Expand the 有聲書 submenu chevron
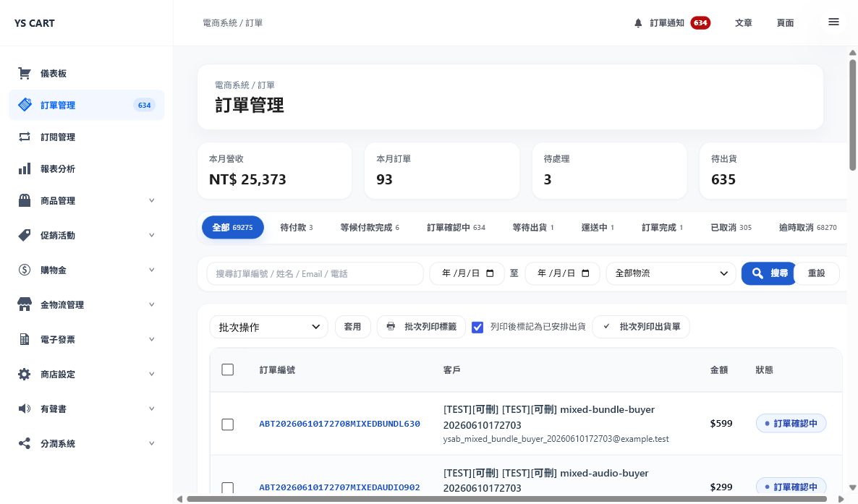The height and width of the screenshot is (504, 858). pyautogui.click(x=152, y=409)
